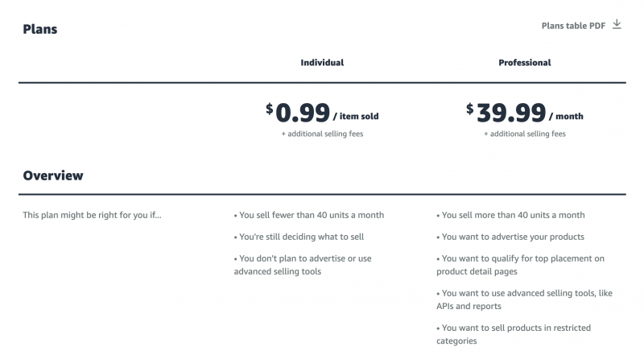This screenshot has width=644, height=359.
Task: Click 'You sell more than 40 units a month'
Action: 510,215
